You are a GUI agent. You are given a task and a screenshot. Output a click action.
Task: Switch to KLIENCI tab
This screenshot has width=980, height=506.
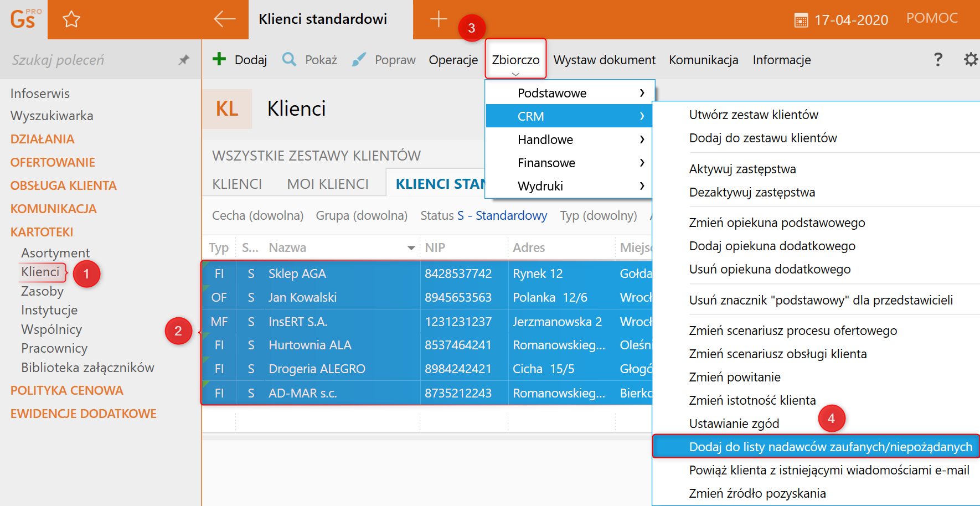click(x=237, y=184)
